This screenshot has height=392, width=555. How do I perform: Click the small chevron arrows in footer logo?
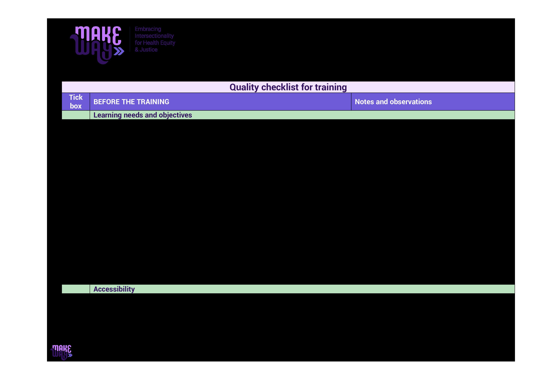click(70, 355)
